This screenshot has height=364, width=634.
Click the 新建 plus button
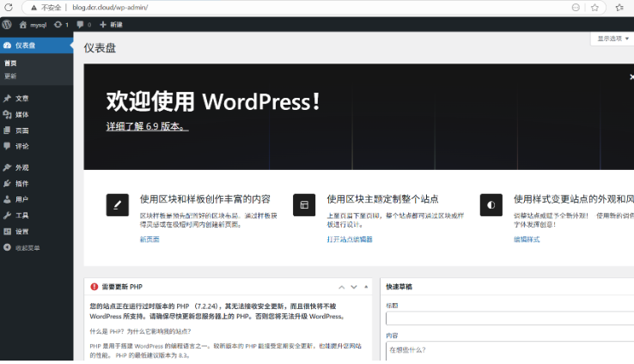pos(111,25)
